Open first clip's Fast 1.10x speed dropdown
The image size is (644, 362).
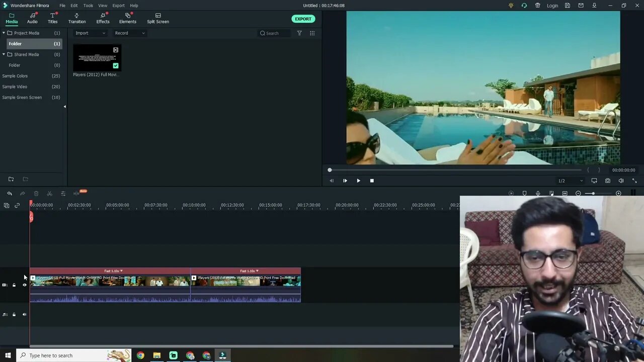pos(114,271)
